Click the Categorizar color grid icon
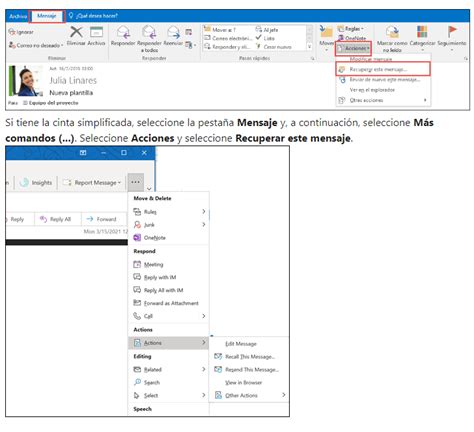Screen dimensions: 474x432 (422, 32)
